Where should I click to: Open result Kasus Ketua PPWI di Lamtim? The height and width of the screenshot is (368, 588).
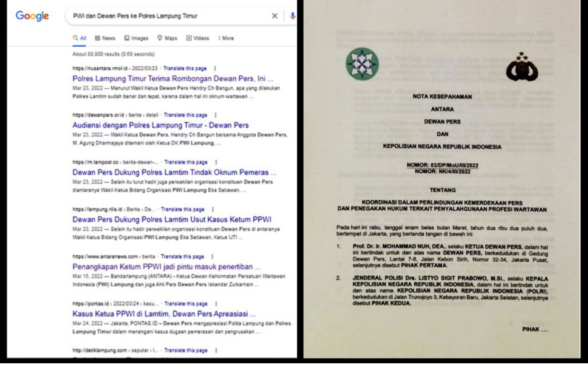[164, 314]
